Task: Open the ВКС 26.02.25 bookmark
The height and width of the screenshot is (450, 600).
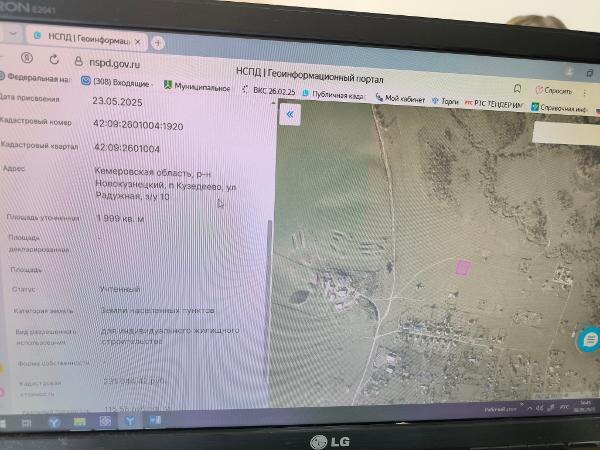Action: (269, 91)
